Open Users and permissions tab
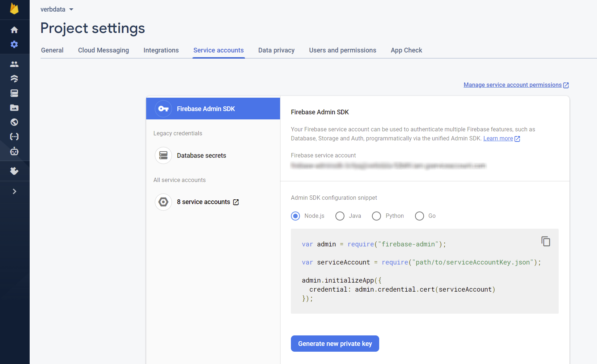Viewport: 597px width, 364px height. (343, 50)
